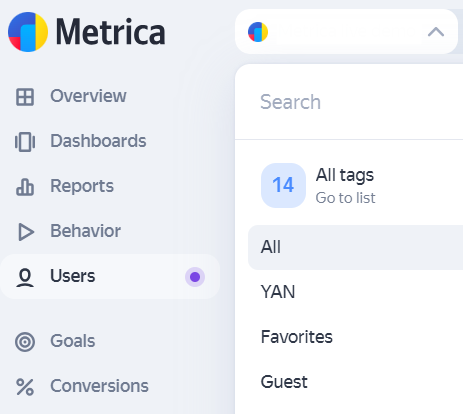Viewport: 463px width, 414px height.
Task: Click the tag selector dropdown field
Action: pyautogui.click(x=346, y=32)
